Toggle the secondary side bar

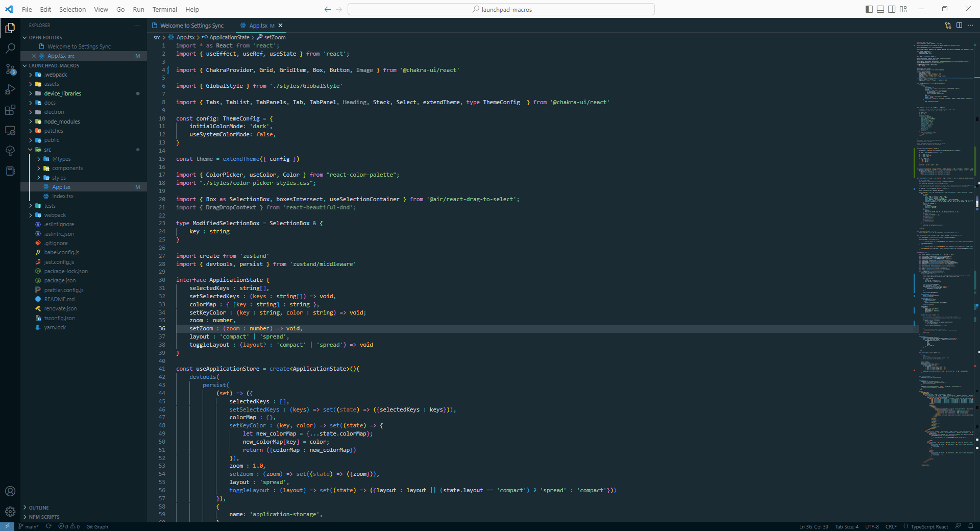point(892,9)
